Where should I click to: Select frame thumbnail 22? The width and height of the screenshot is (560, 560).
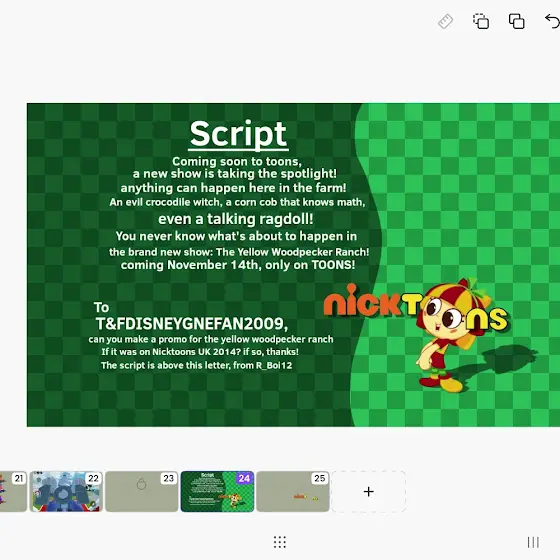66,491
